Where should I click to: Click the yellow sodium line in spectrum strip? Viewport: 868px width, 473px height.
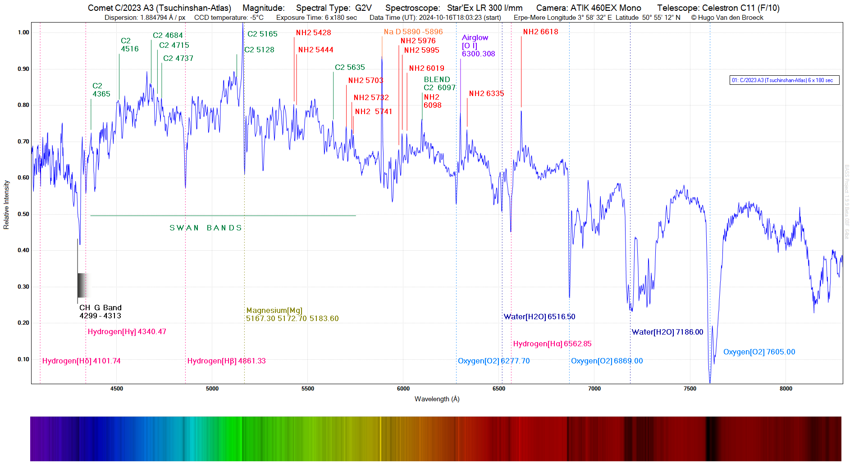(380, 439)
